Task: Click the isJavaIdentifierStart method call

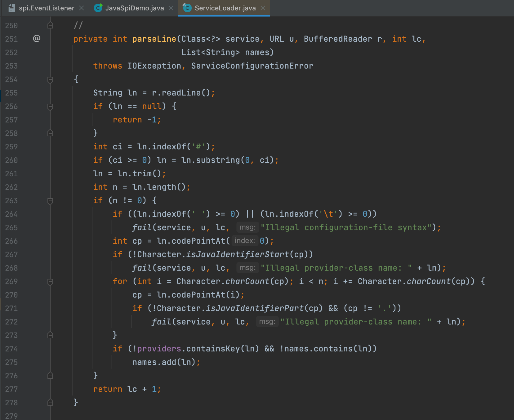Action: click(x=237, y=254)
